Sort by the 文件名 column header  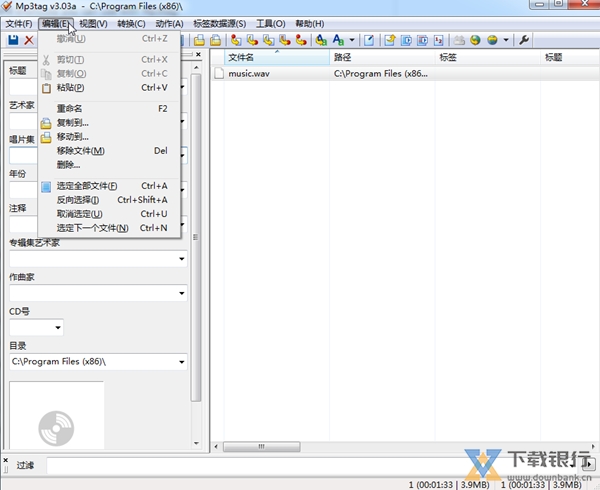click(277, 57)
